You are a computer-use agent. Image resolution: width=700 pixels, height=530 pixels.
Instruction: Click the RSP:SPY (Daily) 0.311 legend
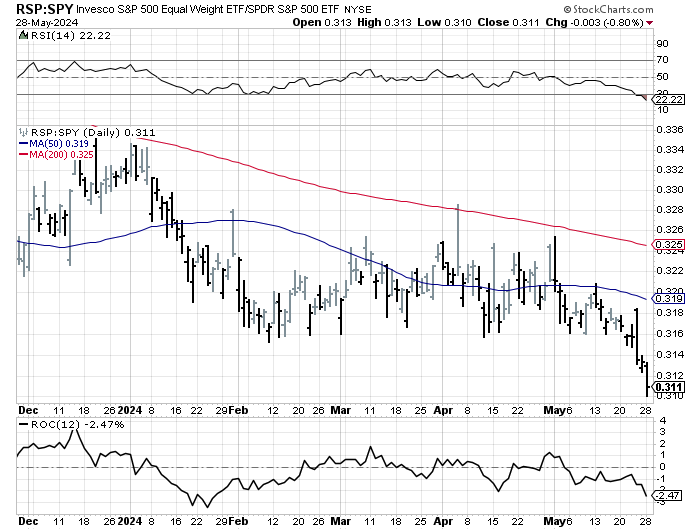tap(93, 133)
